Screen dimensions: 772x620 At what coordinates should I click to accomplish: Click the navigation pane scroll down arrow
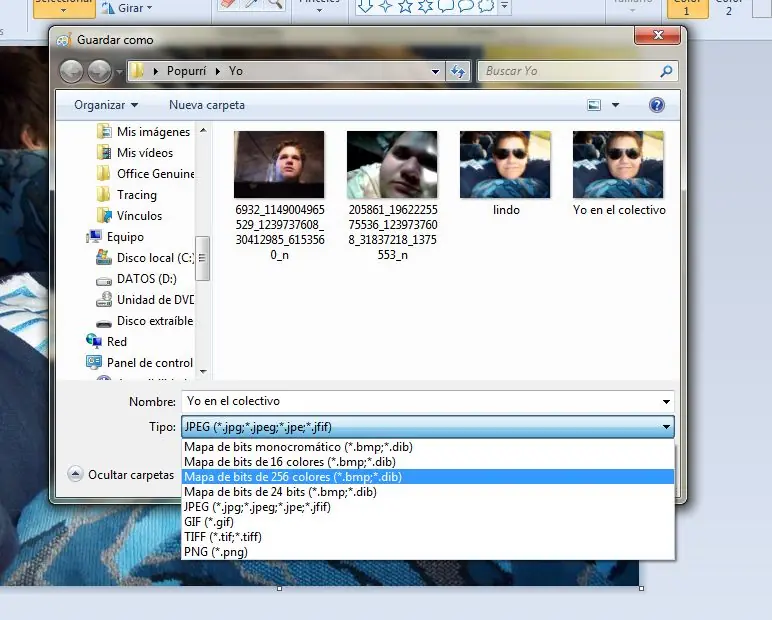coord(203,372)
